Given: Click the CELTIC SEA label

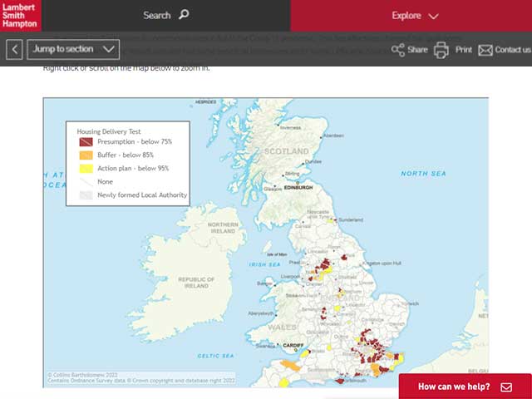Looking at the screenshot, I should [216, 356].
